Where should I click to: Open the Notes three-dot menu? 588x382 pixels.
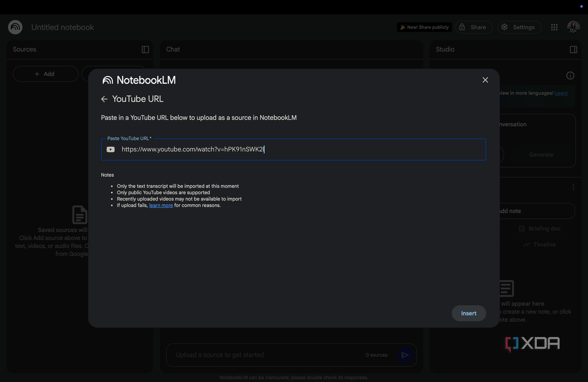(574, 187)
